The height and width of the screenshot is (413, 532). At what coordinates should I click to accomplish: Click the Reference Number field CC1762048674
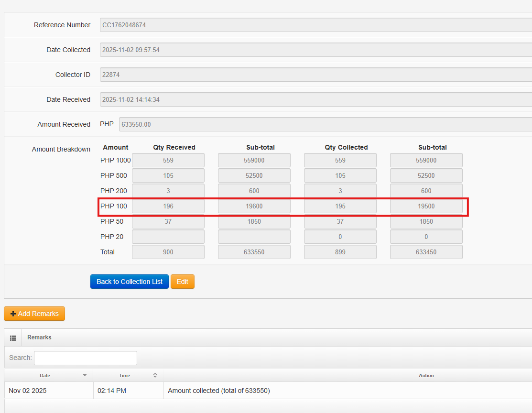click(x=316, y=25)
